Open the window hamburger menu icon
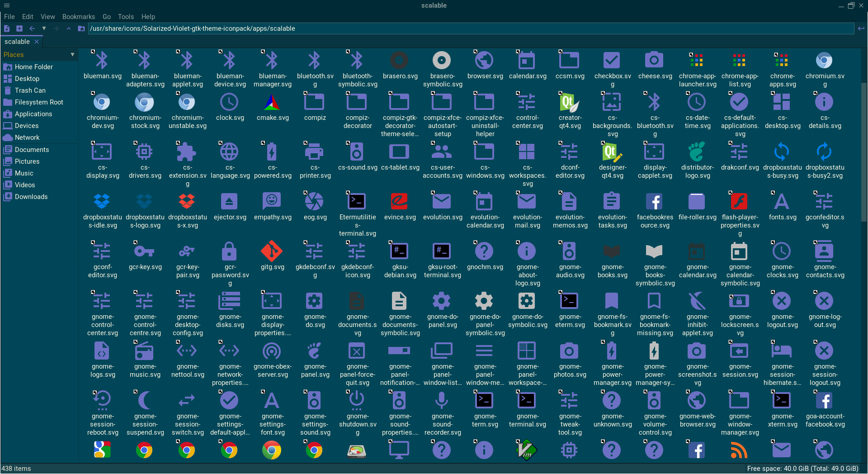This screenshot has width=868, height=474. click(x=6, y=5)
